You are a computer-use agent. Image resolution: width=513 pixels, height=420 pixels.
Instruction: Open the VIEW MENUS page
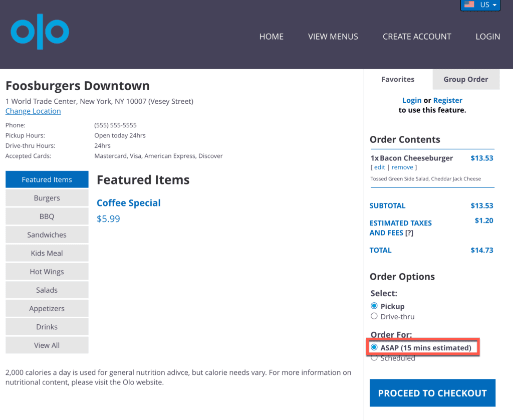(x=333, y=36)
